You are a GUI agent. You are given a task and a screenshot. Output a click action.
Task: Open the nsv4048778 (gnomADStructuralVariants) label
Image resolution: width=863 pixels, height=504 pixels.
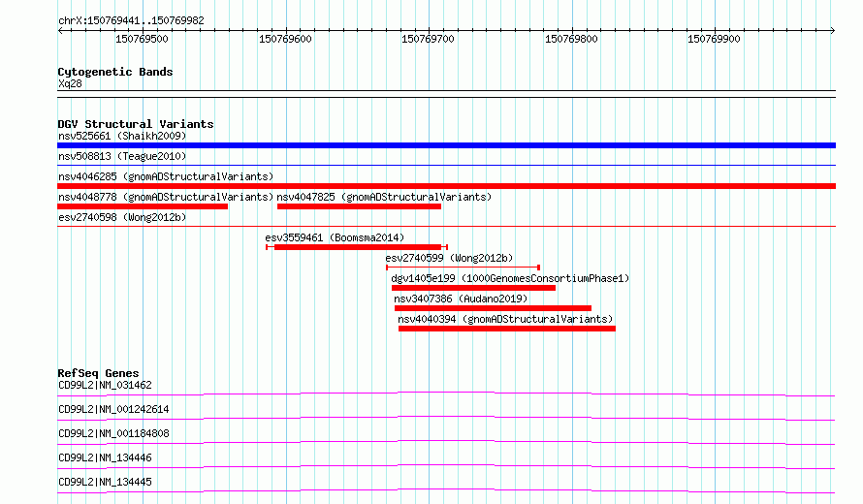[166, 197]
